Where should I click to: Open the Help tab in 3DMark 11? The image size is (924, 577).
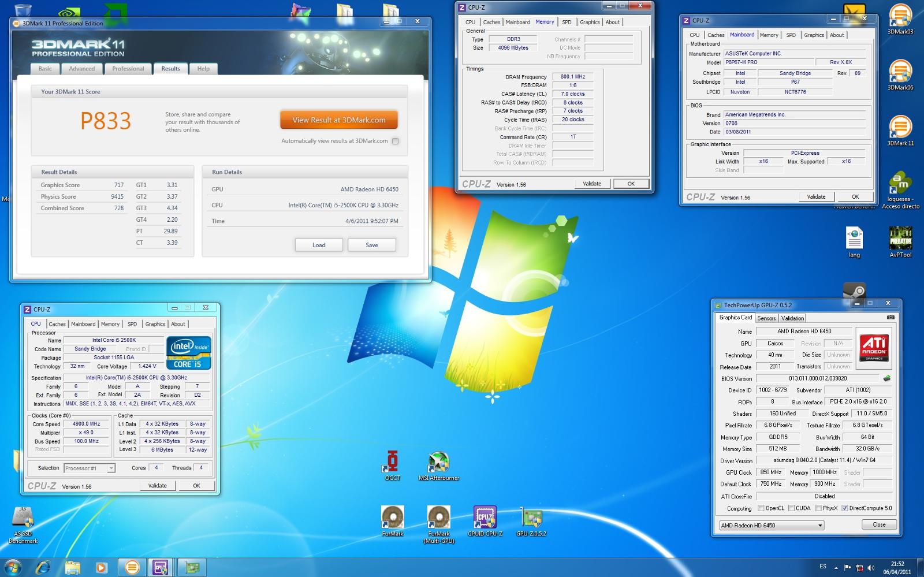coord(203,69)
